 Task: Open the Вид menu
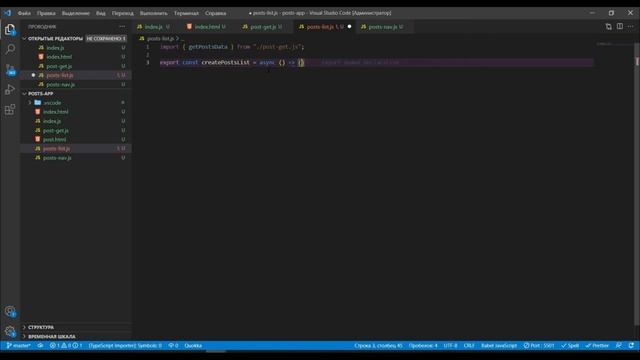pos(100,13)
